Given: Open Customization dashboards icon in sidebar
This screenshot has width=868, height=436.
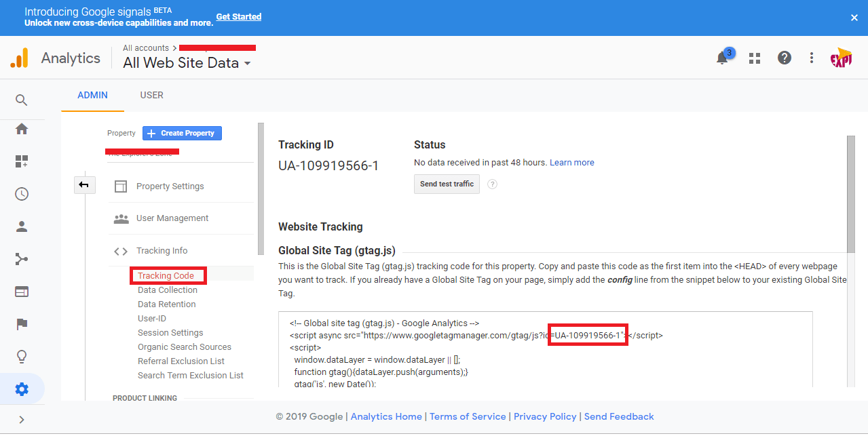Looking at the screenshot, I should coord(22,161).
